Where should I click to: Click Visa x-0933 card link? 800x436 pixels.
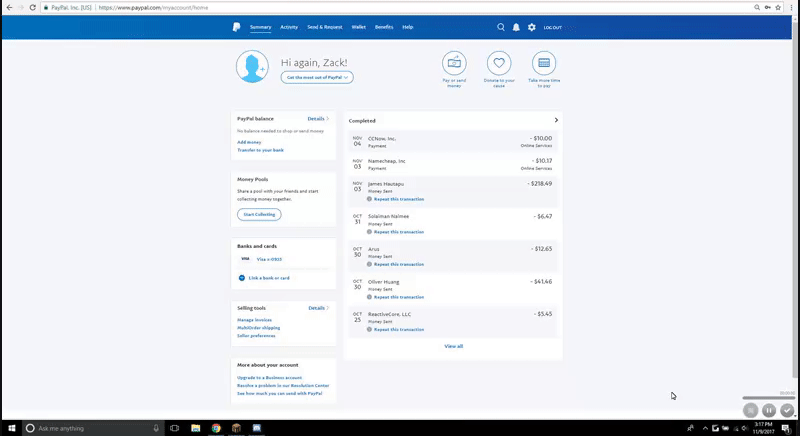coord(269,259)
